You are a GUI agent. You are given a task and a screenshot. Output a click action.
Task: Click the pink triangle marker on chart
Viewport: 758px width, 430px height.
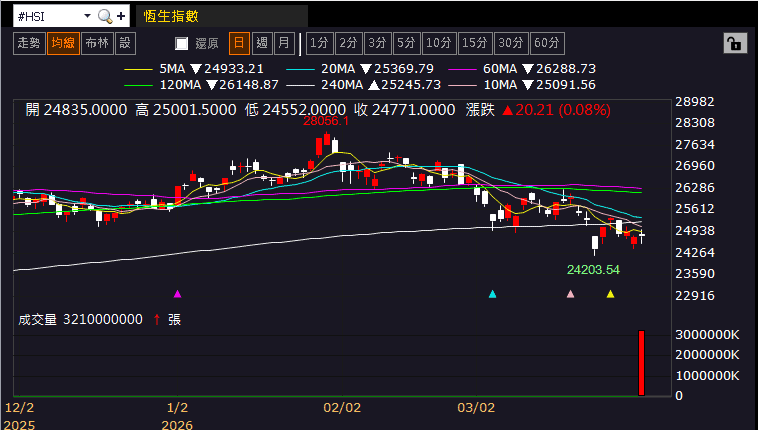pyautogui.click(x=570, y=294)
